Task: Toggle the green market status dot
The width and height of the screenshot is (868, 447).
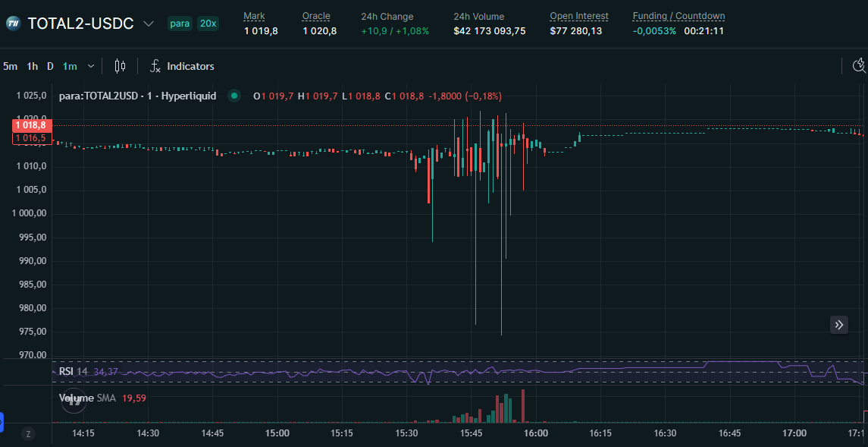Action: pos(234,96)
